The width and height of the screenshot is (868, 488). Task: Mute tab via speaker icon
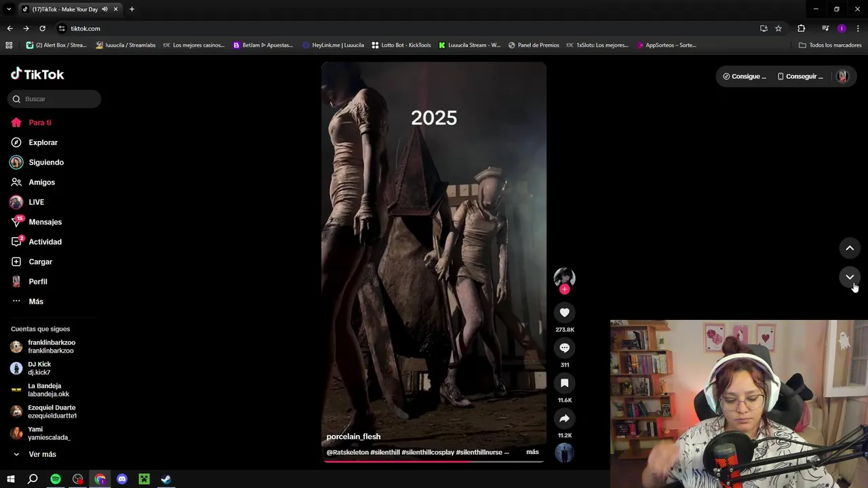[104, 9]
